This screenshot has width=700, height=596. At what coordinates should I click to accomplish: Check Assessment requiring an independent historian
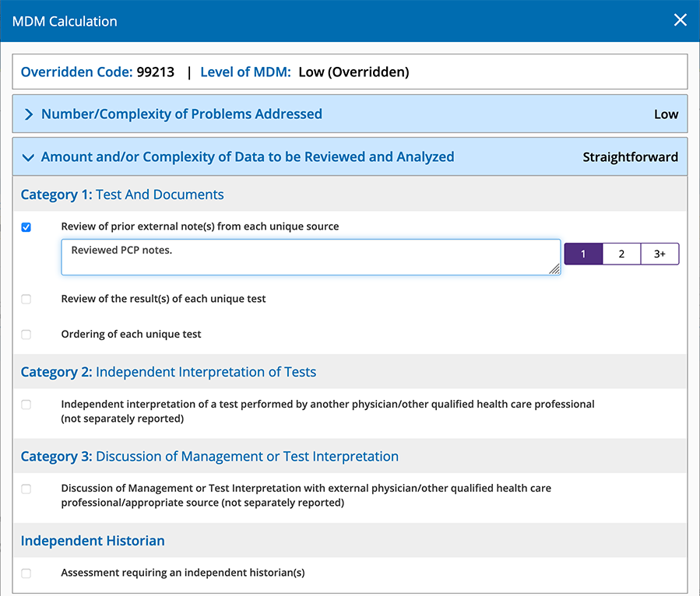coord(26,573)
